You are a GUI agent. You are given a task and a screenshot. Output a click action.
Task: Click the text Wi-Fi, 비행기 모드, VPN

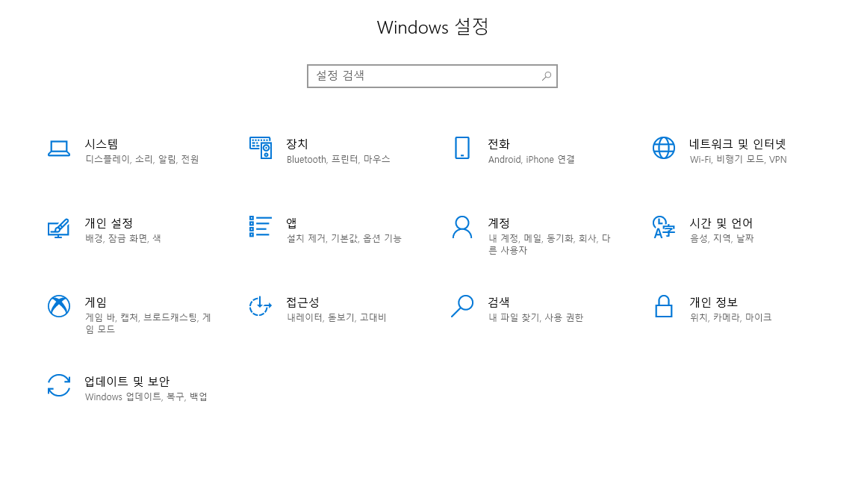click(x=738, y=159)
